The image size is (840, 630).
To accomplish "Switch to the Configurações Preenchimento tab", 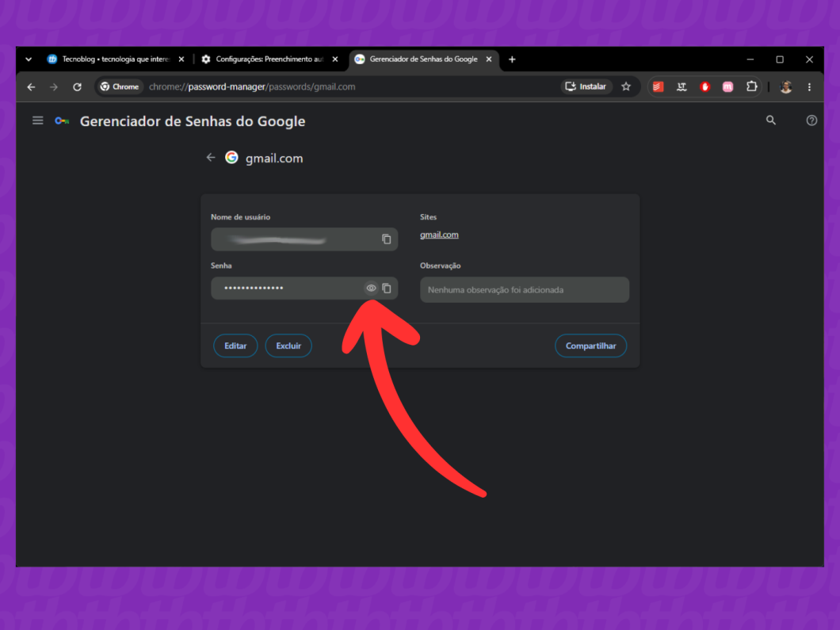I will point(270,59).
